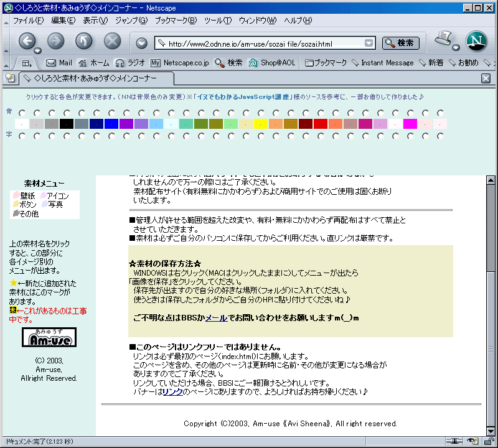Open the ブックマーク folder on personal toolbar
498x448 pixels.
(x=326, y=63)
